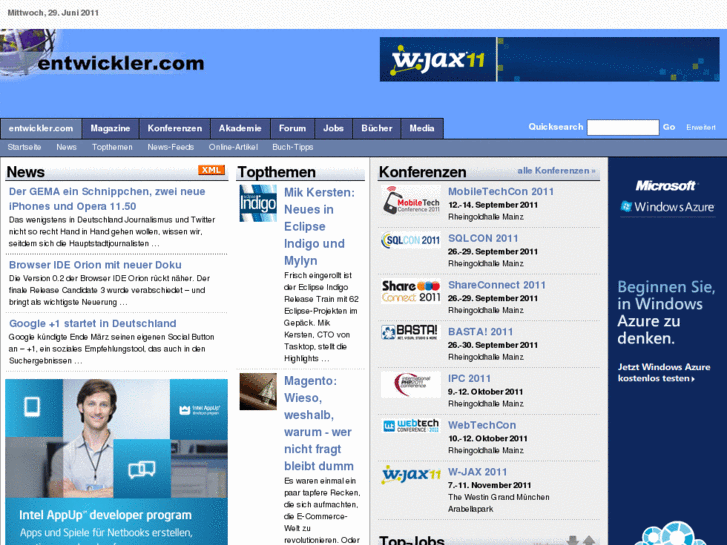
Task: Click the SQLCON 2011 logo
Action: tap(411, 240)
